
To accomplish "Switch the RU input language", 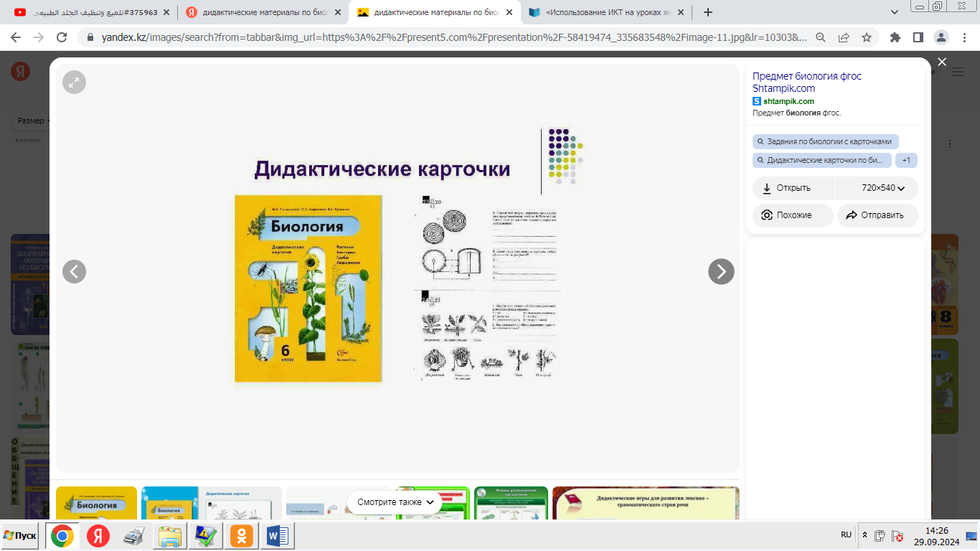I will tap(846, 535).
